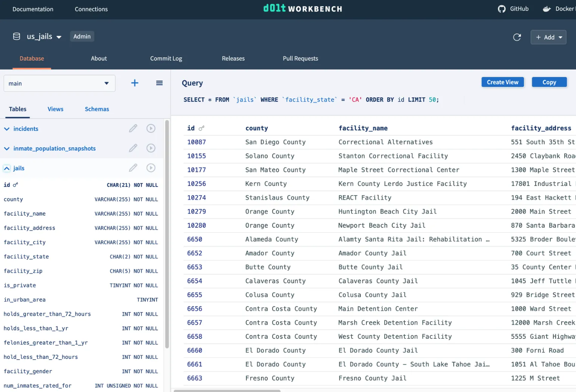Collapse the jails table schema
Viewport: 576px width, 392px height.
7,168
